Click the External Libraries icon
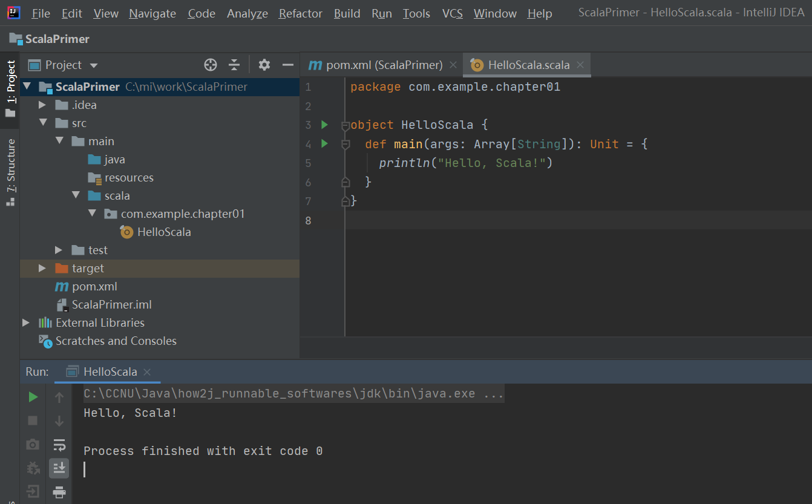Image resolution: width=812 pixels, height=504 pixels. coord(45,322)
